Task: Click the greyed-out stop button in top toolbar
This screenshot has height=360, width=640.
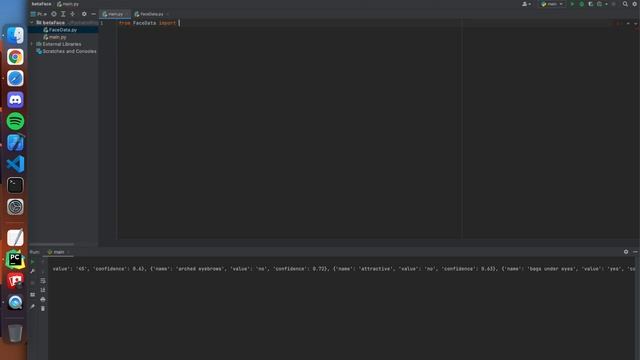Action: tap(613, 4)
